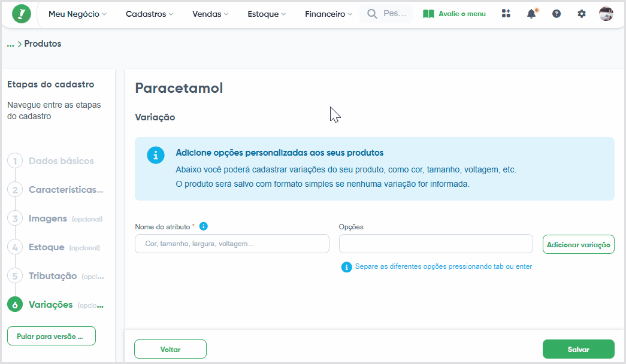Click the Adicione opções personalizadas heading
Viewport: 626px width, 364px height.
pos(280,153)
